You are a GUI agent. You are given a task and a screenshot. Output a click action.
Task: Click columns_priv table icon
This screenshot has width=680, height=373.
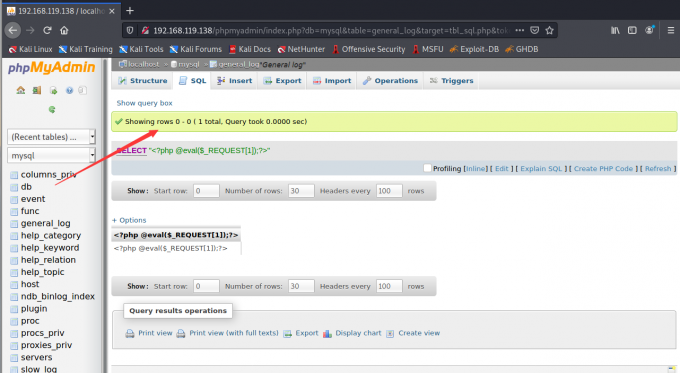click(x=14, y=175)
